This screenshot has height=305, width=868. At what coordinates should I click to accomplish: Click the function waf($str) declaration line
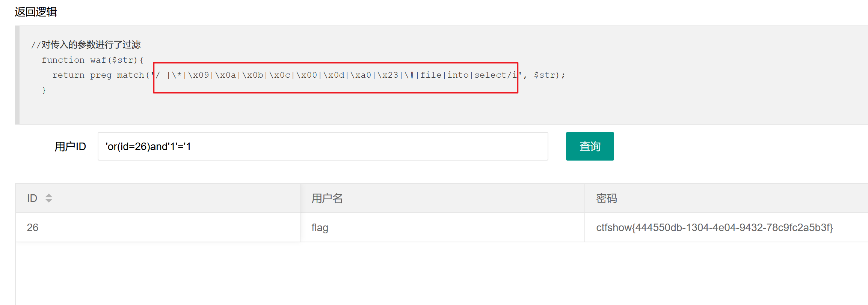click(x=92, y=60)
